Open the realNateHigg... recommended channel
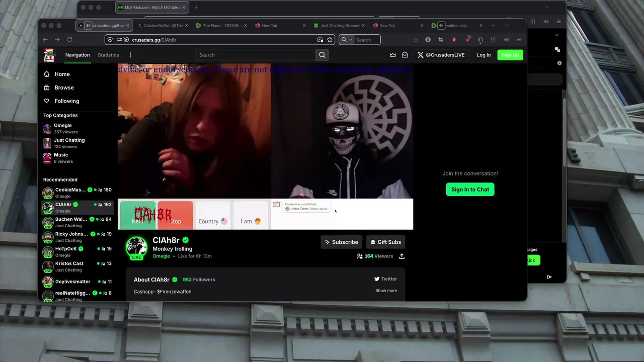The width and height of the screenshot is (644, 362). click(77, 296)
